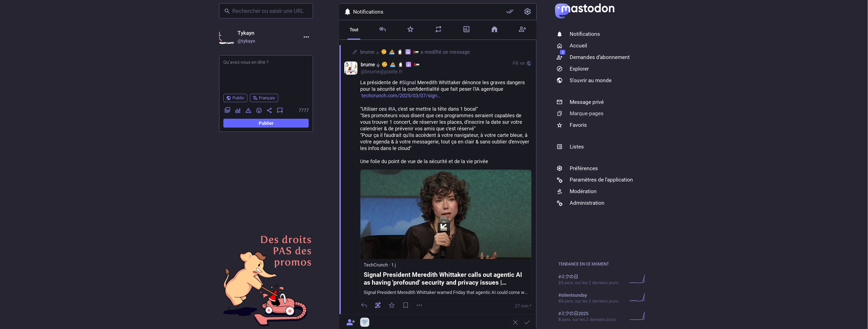Click the "a modifié un message" notification line
Viewport: 868px width, 329px height.
(x=445, y=52)
